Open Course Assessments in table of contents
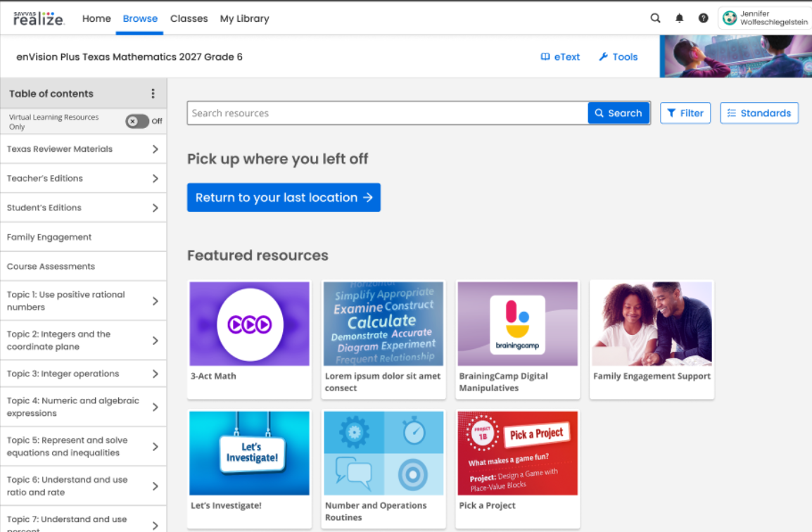Viewport: 812px width, 532px height. (83, 266)
